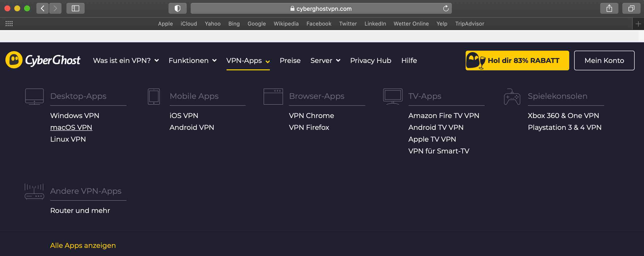Open the VPN für Smart-TV link
Viewport: 644px width, 256px height.
pos(439,151)
